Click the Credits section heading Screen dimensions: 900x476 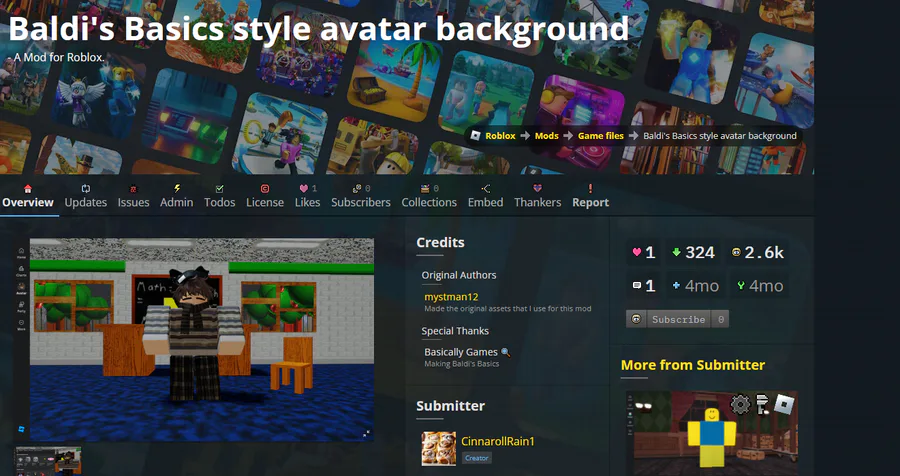(440, 242)
